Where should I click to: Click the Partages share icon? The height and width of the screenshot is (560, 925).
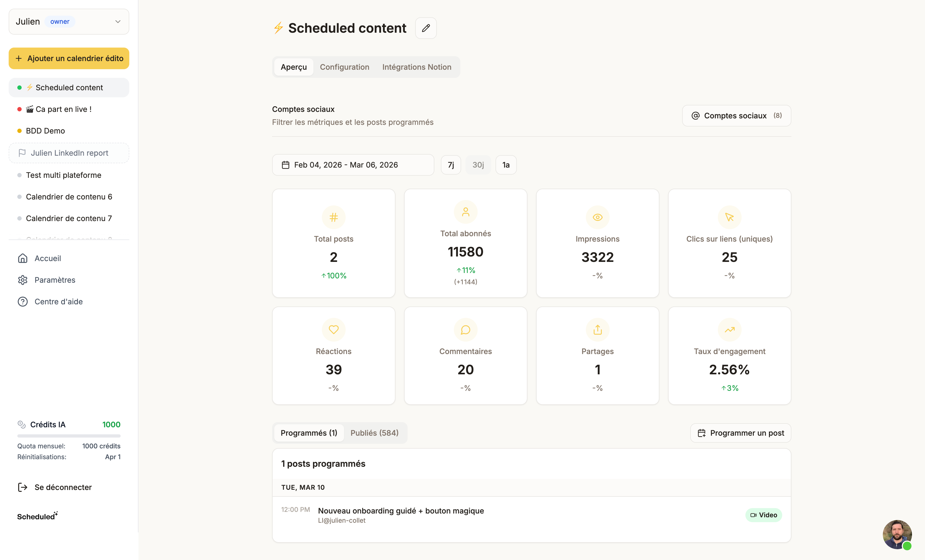[597, 330]
